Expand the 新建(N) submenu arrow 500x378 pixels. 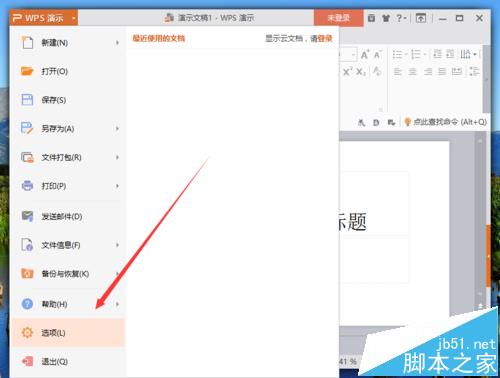117,43
